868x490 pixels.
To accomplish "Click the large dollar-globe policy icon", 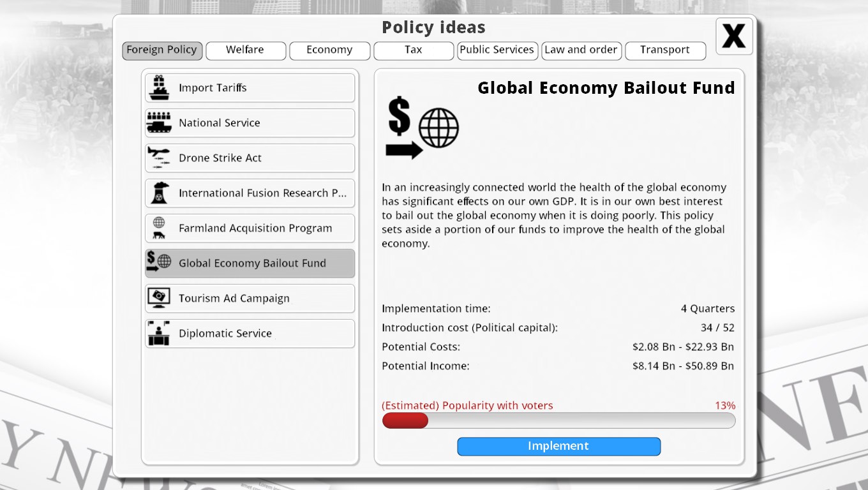I will click(422, 128).
